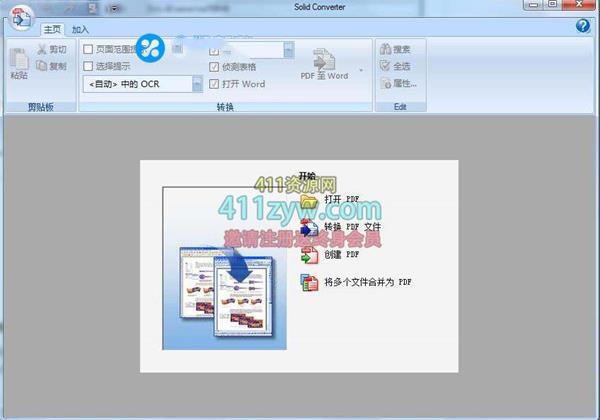The image size is (600, 420).
Task: Click the 复制 copy icon
Action: point(42,66)
